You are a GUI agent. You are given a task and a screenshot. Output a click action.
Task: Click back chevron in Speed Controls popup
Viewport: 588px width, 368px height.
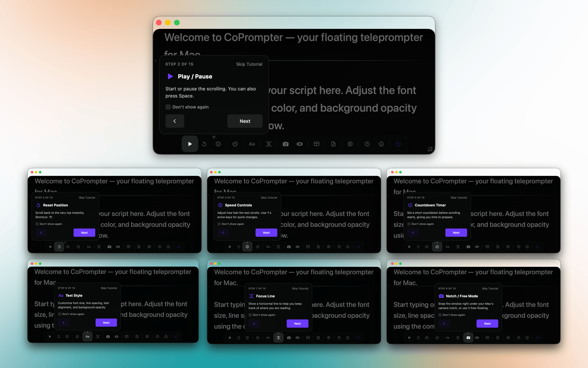point(223,233)
